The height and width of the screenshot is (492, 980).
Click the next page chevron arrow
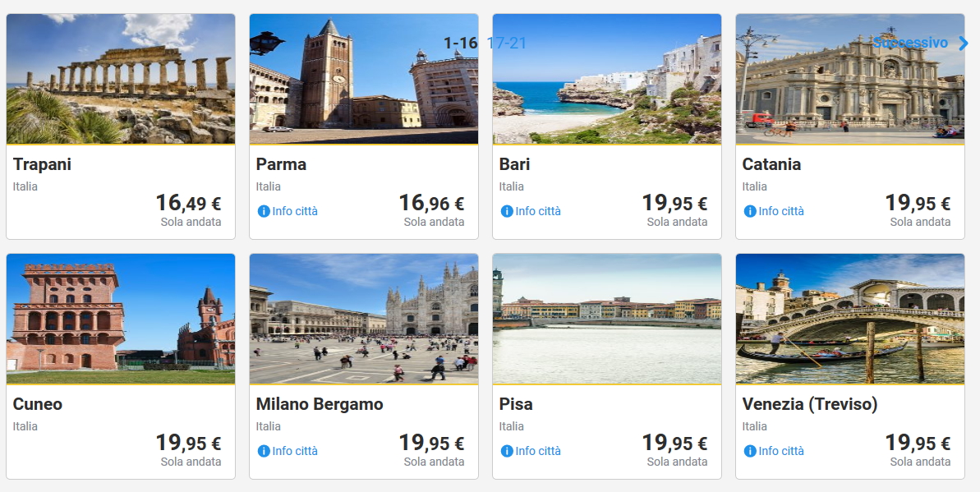(x=964, y=44)
